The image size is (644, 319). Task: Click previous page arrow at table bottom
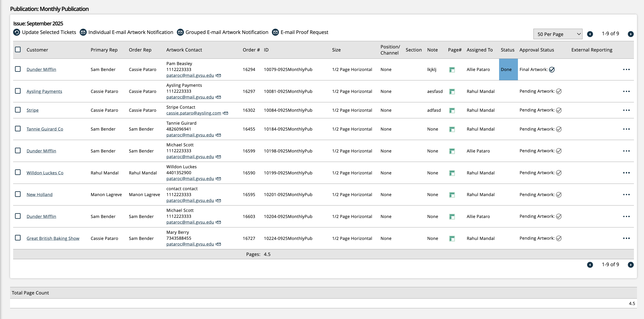pyautogui.click(x=590, y=265)
